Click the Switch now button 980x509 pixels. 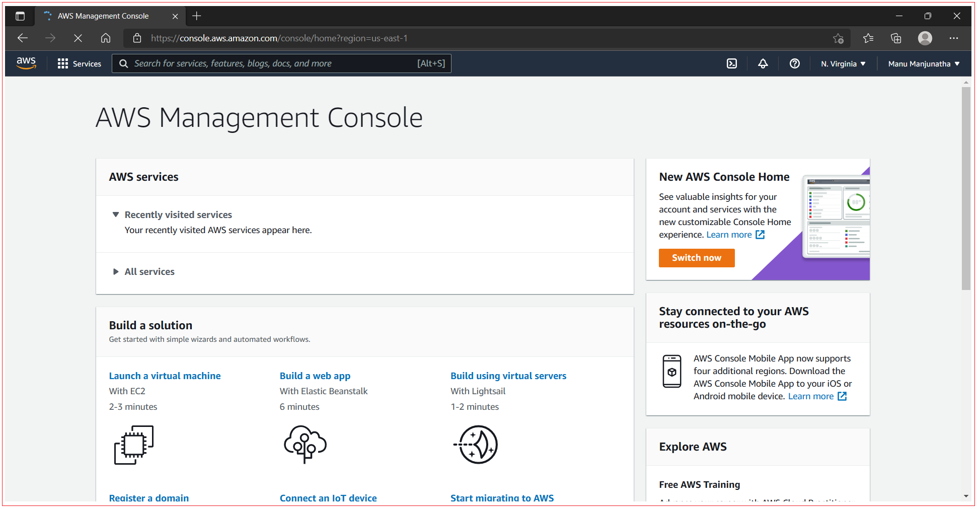click(697, 258)
